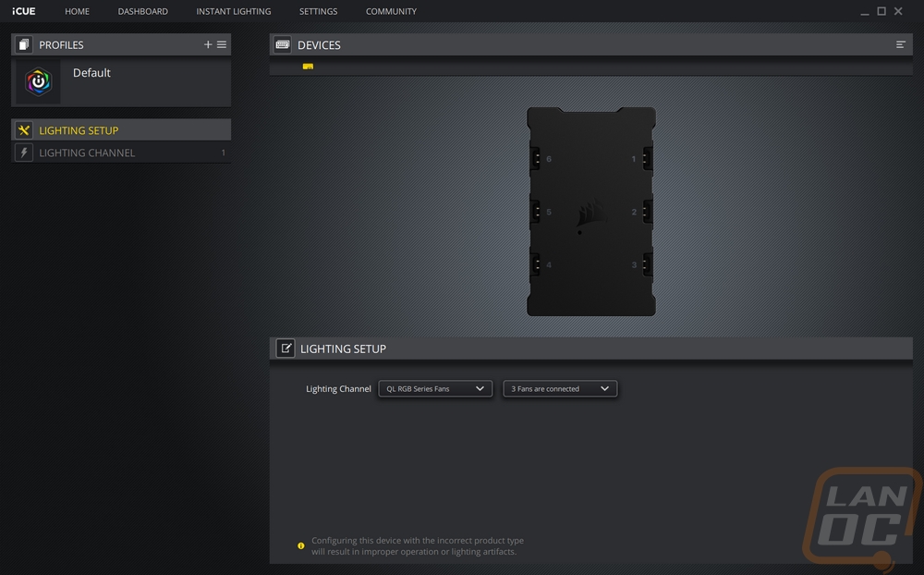Click port 5 on the controller image
This screenshot has height=575, width=924.
click(535, 212)
